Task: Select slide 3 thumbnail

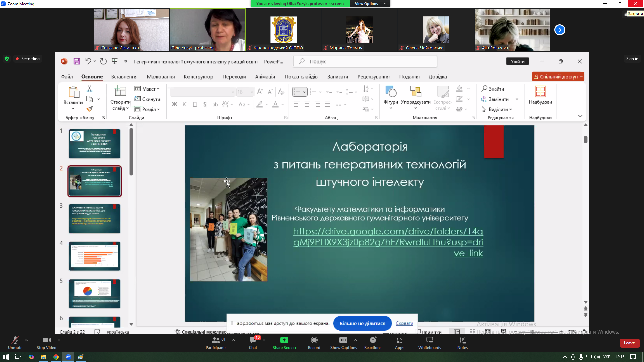Action: (95, 219)
